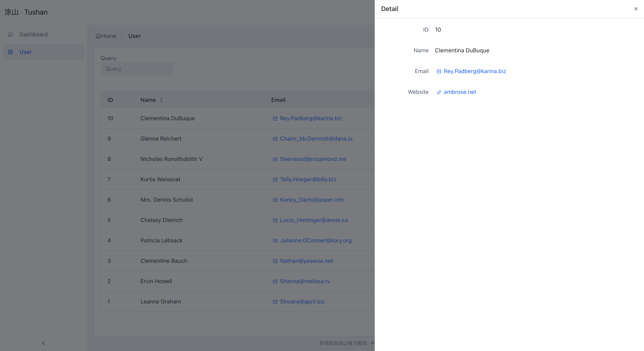
Task: Click the link icon beside ambrose.net
Action: (439, 92)
